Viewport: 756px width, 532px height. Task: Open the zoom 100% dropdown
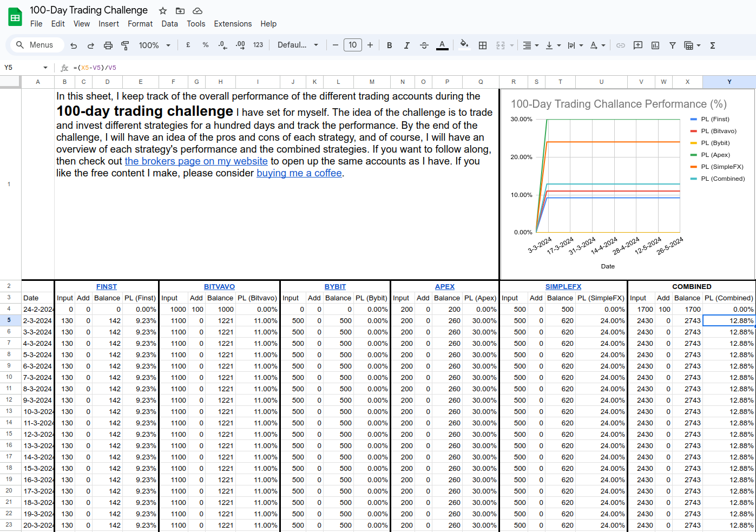click(x=154, y=45)
